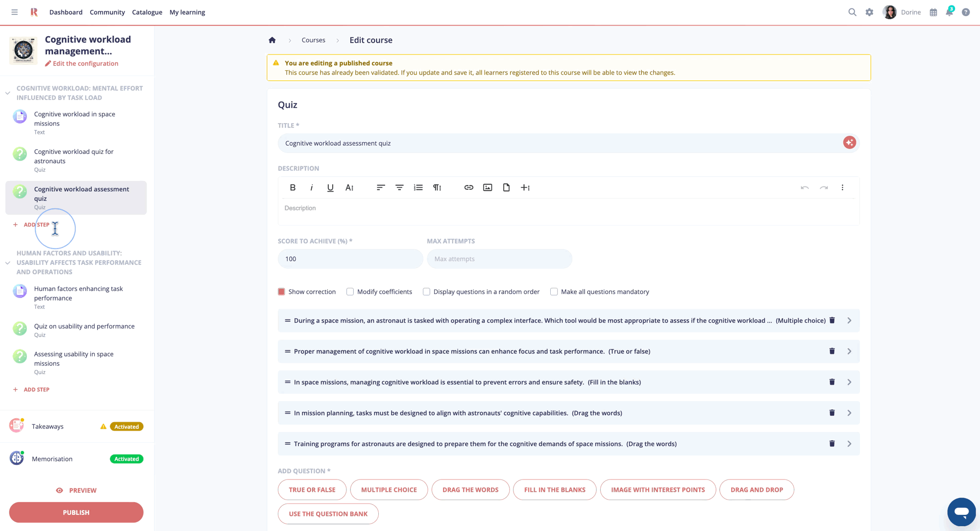The image size is (980, 531).
Task: Open the notifications bell
Action: 949,12
